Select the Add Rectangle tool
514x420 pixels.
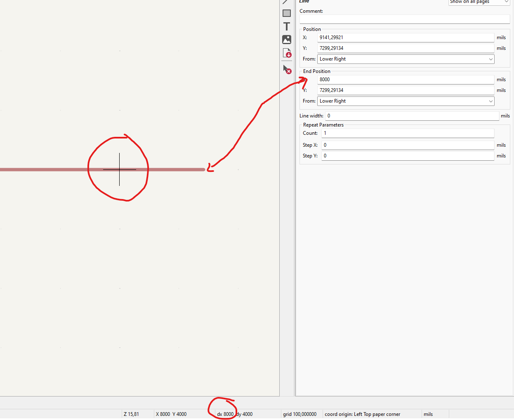tap(287, 14)
